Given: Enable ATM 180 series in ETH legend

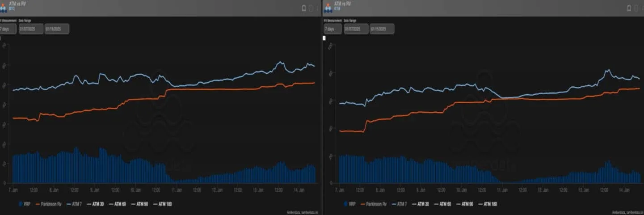Looking at the screenshot, I should [488, 204].
